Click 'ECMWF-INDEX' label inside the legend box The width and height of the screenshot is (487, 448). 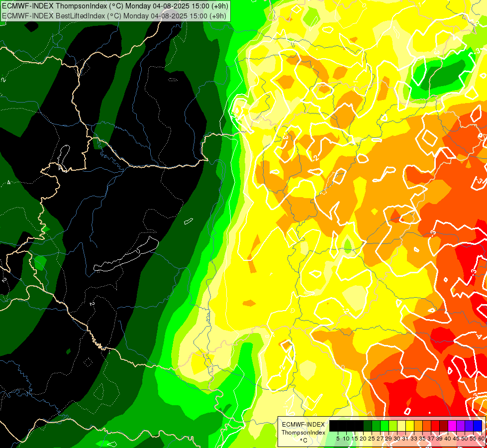(x=303, y=425)
